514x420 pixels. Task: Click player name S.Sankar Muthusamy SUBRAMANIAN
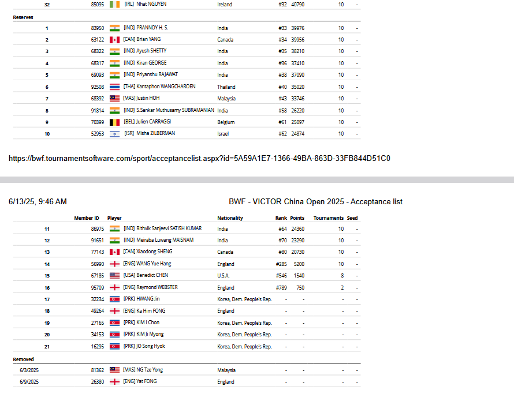176,110
